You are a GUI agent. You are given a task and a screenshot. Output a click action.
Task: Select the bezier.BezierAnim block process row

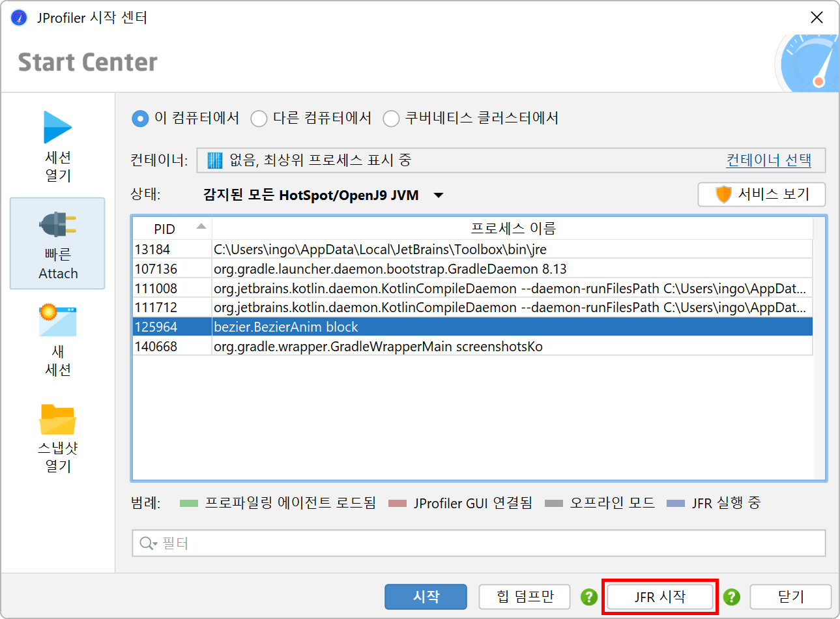[x=472, y=327]
